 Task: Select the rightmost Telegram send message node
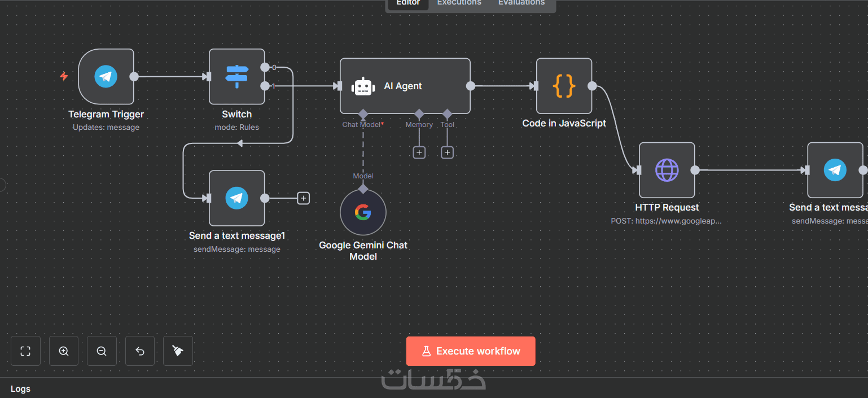pos(835,170)
